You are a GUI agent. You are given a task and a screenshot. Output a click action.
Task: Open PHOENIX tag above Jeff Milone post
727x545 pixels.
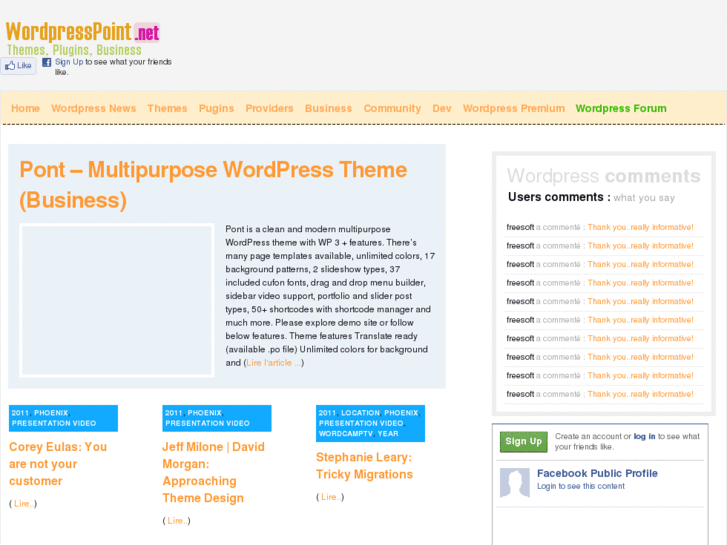pyautogui.click(x=204, y=413)
